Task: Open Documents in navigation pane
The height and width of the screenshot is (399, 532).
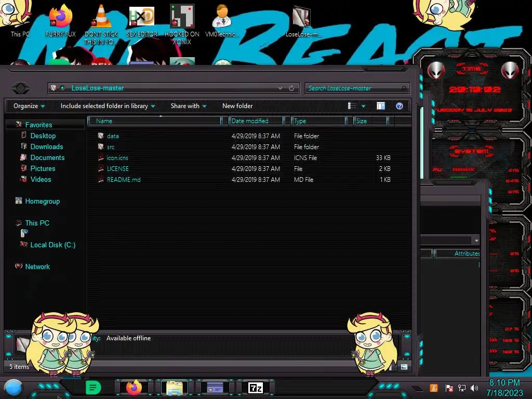Action: [47, 157]
